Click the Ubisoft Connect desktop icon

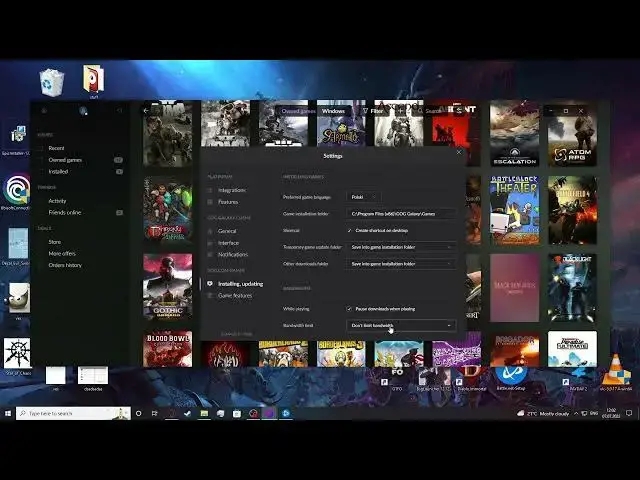(x=16, y=190)
